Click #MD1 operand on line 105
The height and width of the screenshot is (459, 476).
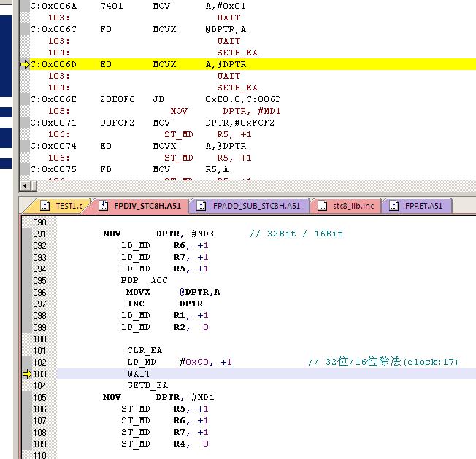tap(203, 397)
